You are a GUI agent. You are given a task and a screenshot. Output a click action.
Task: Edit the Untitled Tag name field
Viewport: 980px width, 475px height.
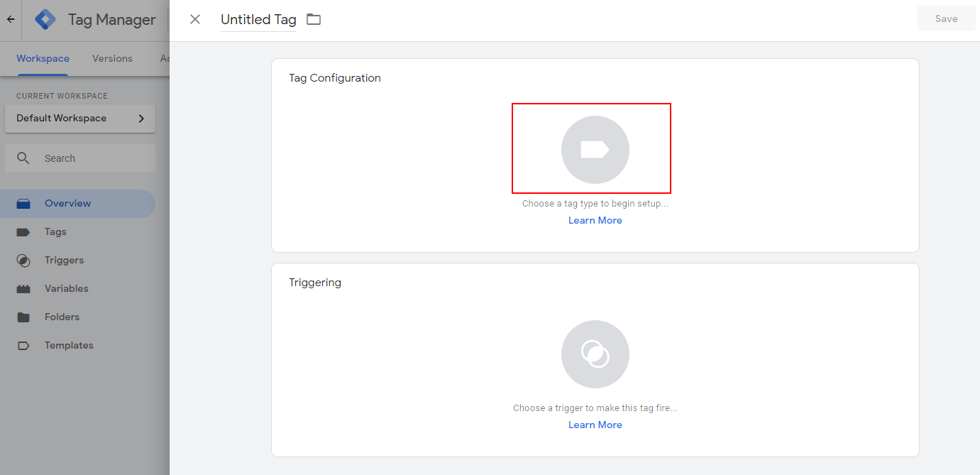click(258, 20)
